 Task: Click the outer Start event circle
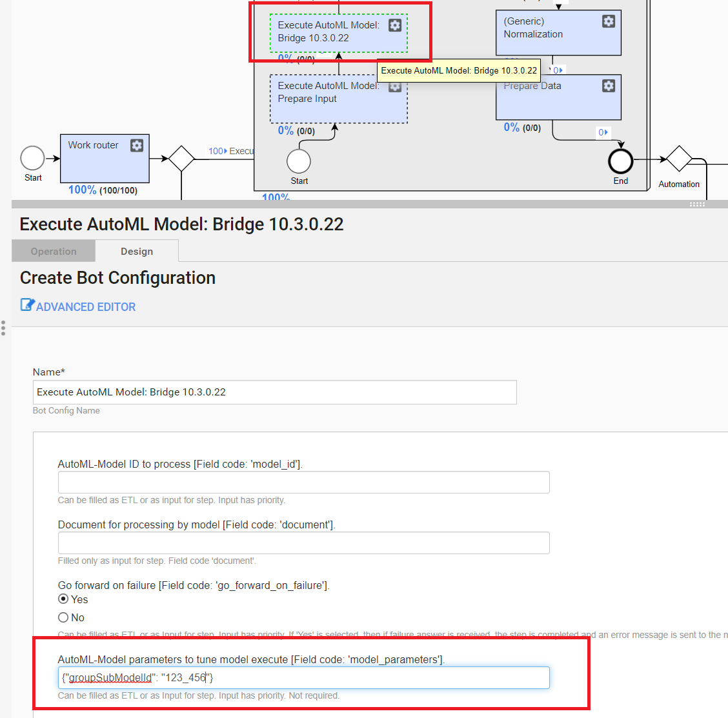(32, 158)
